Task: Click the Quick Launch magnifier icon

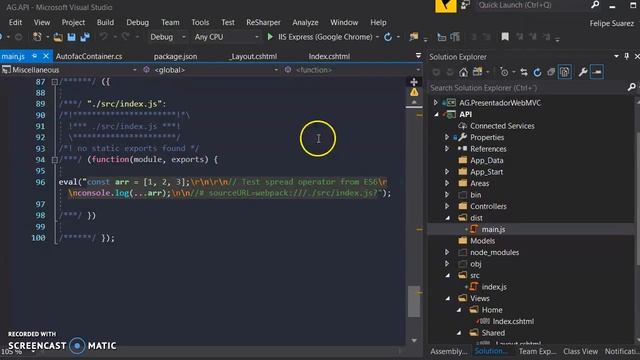Action: pos(595,5)
